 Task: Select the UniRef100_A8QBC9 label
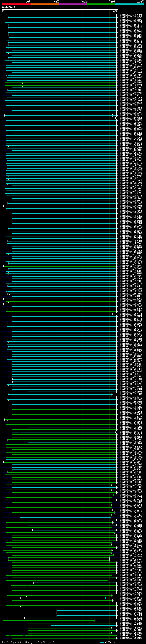click(x=131, y=583)
